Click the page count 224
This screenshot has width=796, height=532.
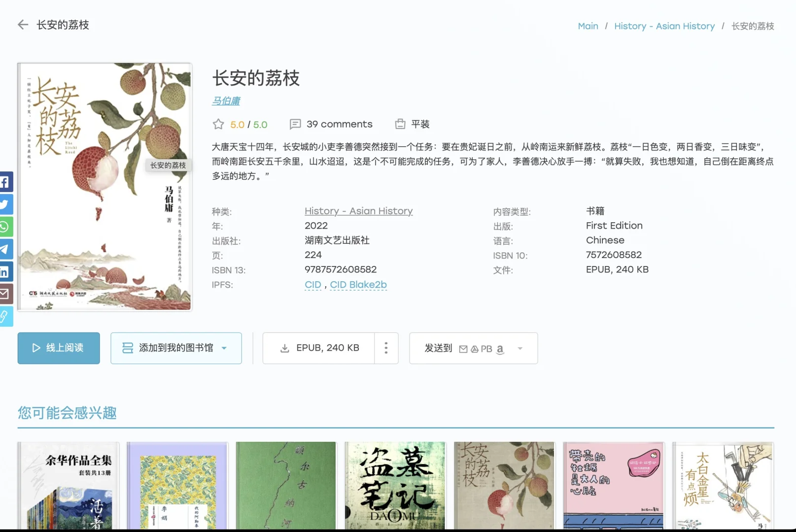point(313,255)
